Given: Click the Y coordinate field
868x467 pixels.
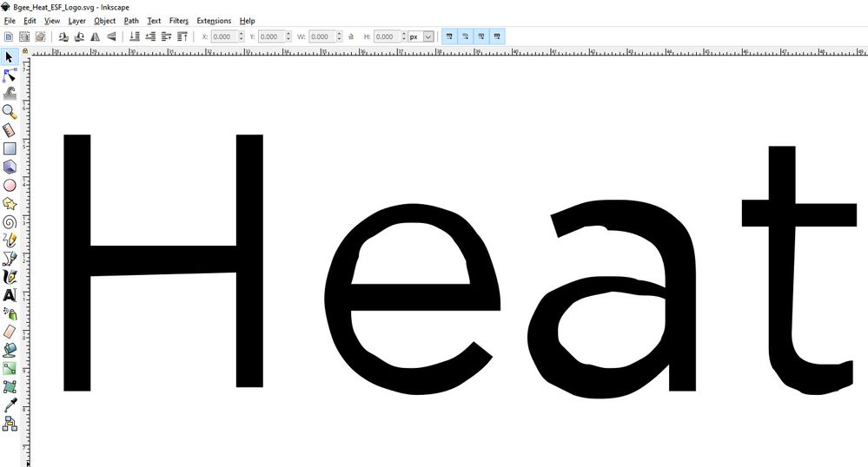Looking at the screenshot, I should click(271, 36).
